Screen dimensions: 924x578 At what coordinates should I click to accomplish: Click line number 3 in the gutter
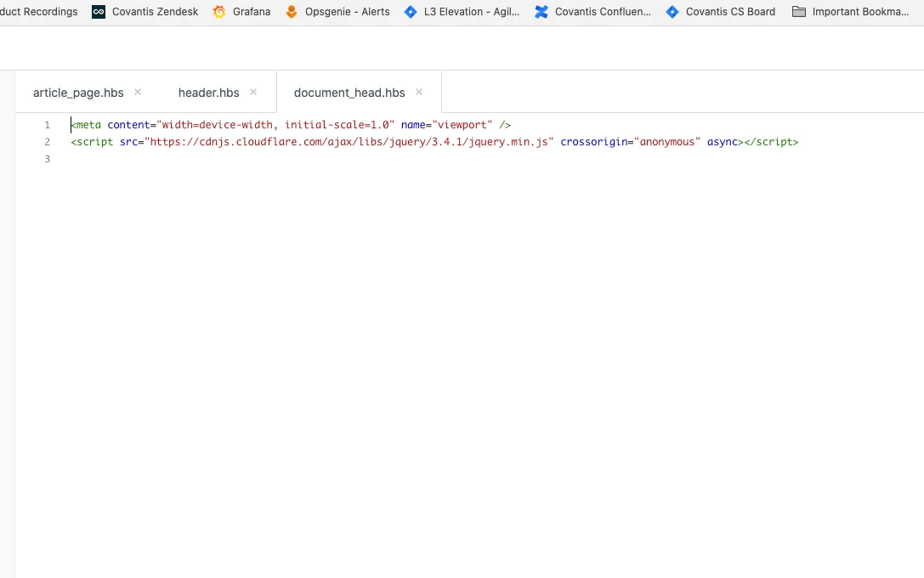pos(47,159)
